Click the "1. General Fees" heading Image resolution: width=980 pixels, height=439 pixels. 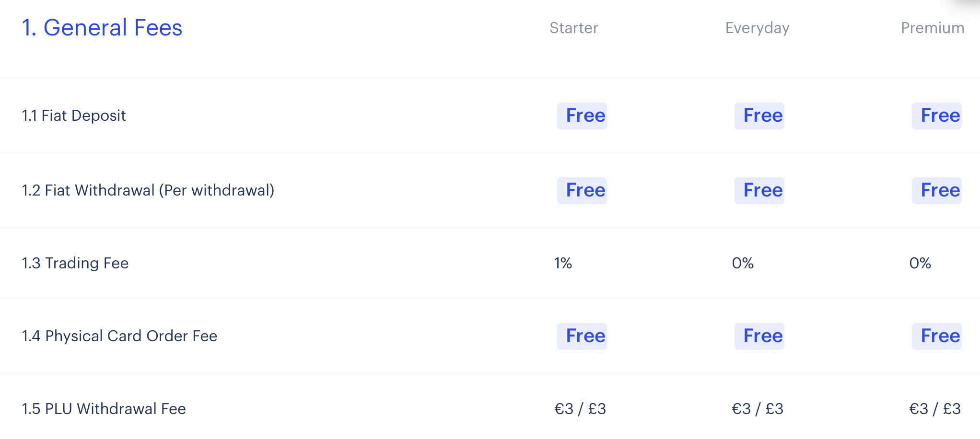[102, 28]
